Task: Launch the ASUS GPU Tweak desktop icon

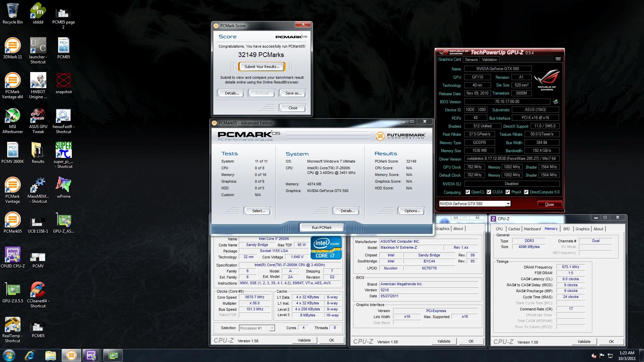Action: pos(38,120)
